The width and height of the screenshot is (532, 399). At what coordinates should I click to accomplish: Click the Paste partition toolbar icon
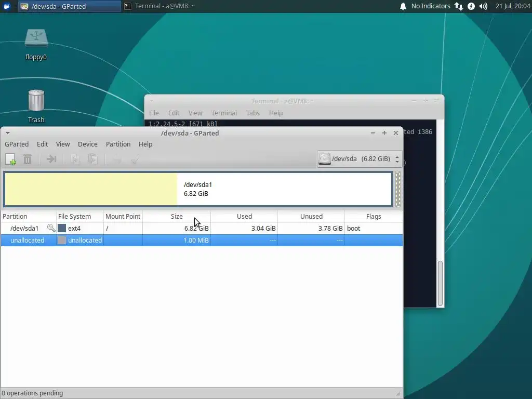[x=92, y=159]
